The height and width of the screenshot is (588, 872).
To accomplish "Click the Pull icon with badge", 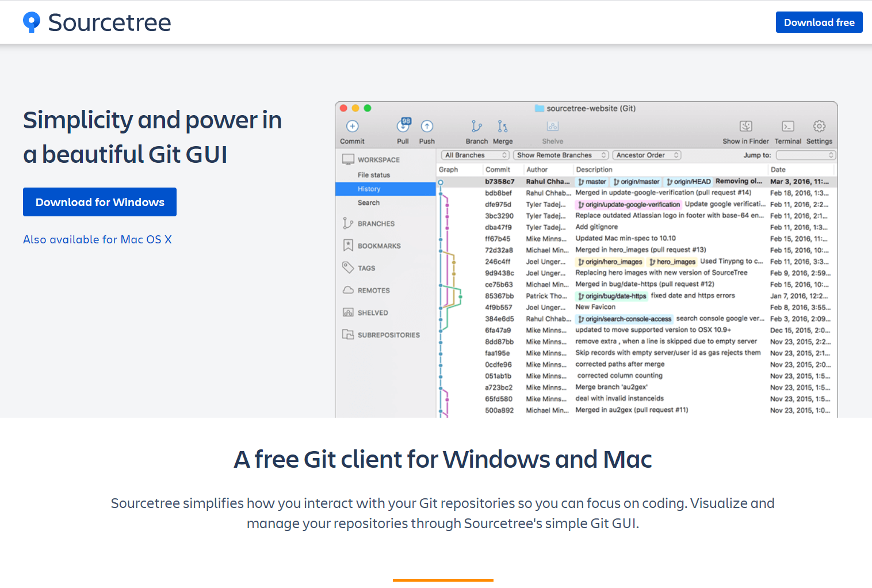I will coord(404,125).
